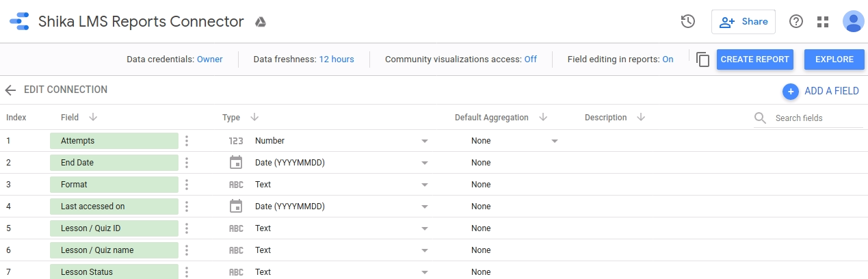868x279 pixels.
Task: Click Edit Connection label
Action: (x=66, y=90)
